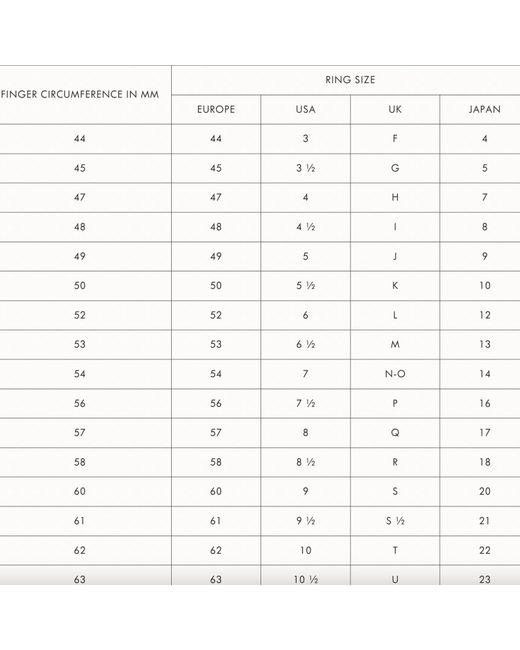Select USA size 8 ½ cell
The width and height of the screenshot is (520, 650).
[x=306, y=462]
